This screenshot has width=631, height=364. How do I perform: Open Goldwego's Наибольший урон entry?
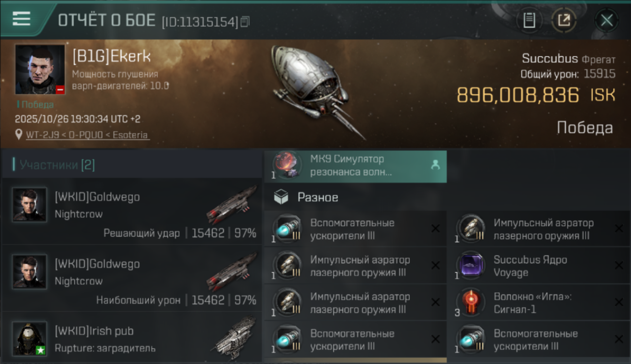click(x=132, y=278)
